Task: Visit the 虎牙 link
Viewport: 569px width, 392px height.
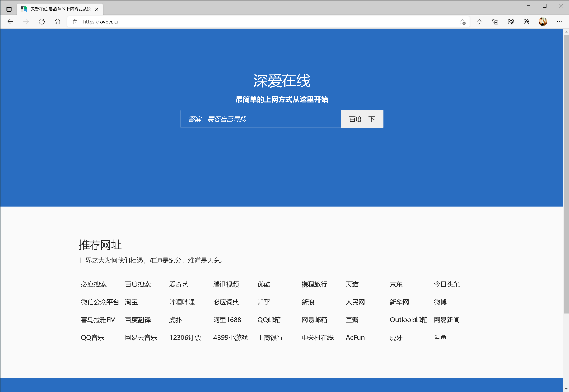Action: tap(396, 337)
